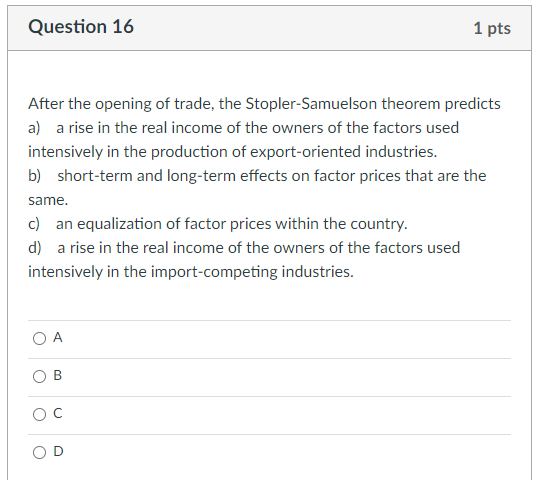558x480 pixels.
Task: Choose the B radio option
Action: point(39,376)
